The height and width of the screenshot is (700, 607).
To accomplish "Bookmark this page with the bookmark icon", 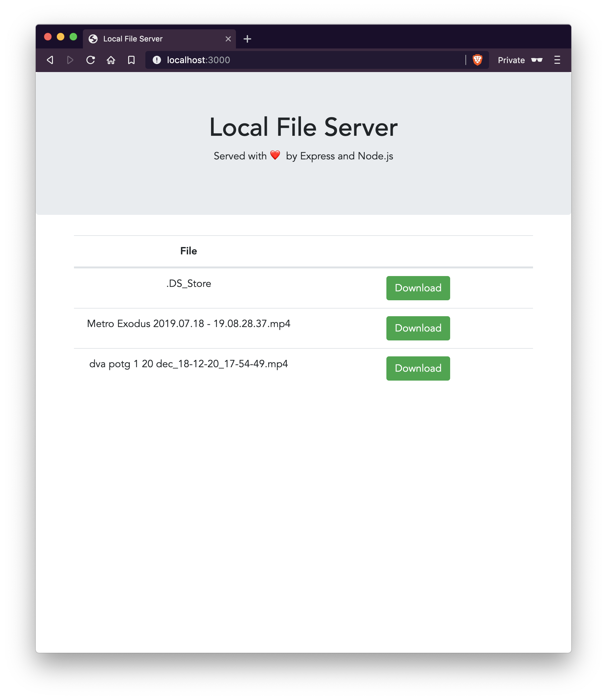I will tap(131, 60).
